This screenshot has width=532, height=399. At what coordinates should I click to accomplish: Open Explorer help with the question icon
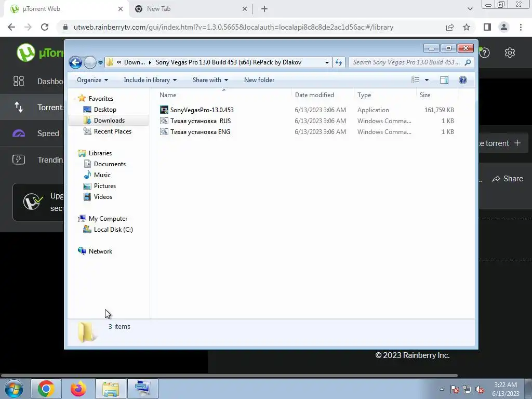tap(463, 80)
